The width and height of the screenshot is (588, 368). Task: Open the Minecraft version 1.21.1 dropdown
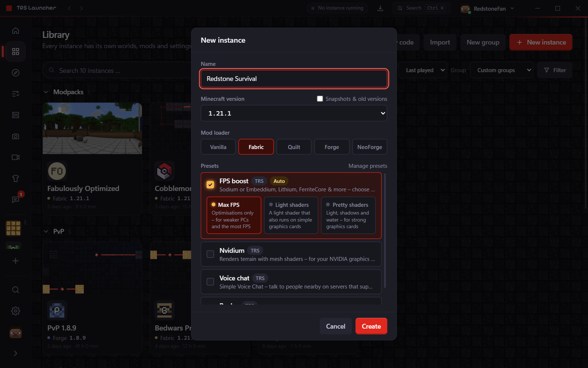(x=294, y=113)
